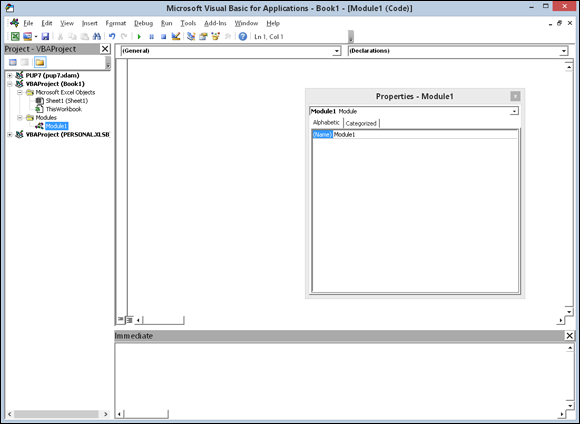Expand the VBAProject (PERSONAL.XLSB) node
Viewport: 580px width, 424px height.
pos(10,135)
